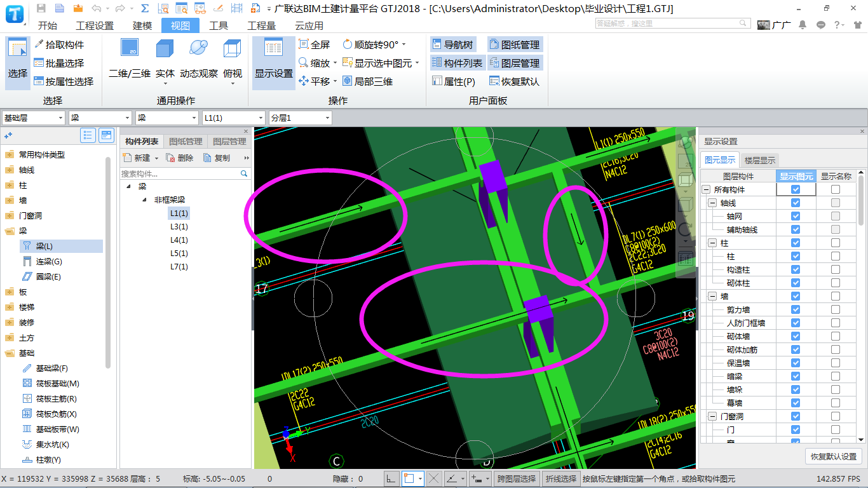Viewport: 868px width, 488px height.
Task: Uncheck 显示图元 for 所有构件
Action: (x=796, y=189)
